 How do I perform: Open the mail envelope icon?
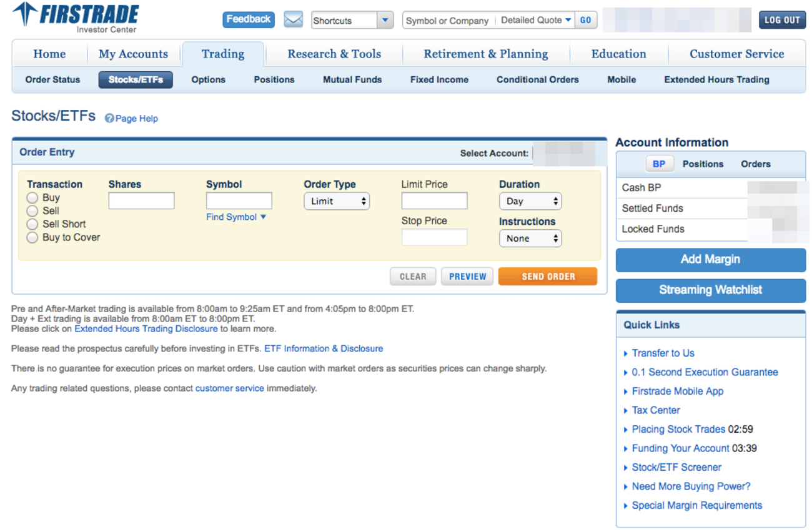pyautogui.click(x=293, y=19)
